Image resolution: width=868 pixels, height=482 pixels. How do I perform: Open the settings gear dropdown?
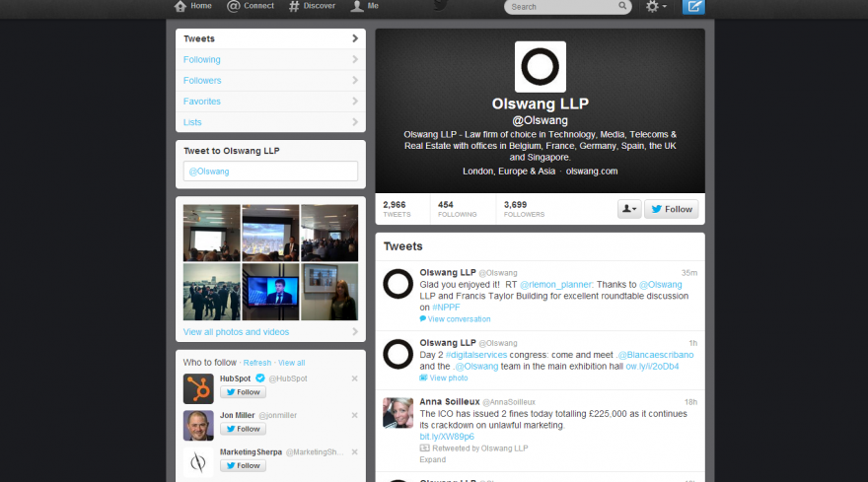point(656,7)
